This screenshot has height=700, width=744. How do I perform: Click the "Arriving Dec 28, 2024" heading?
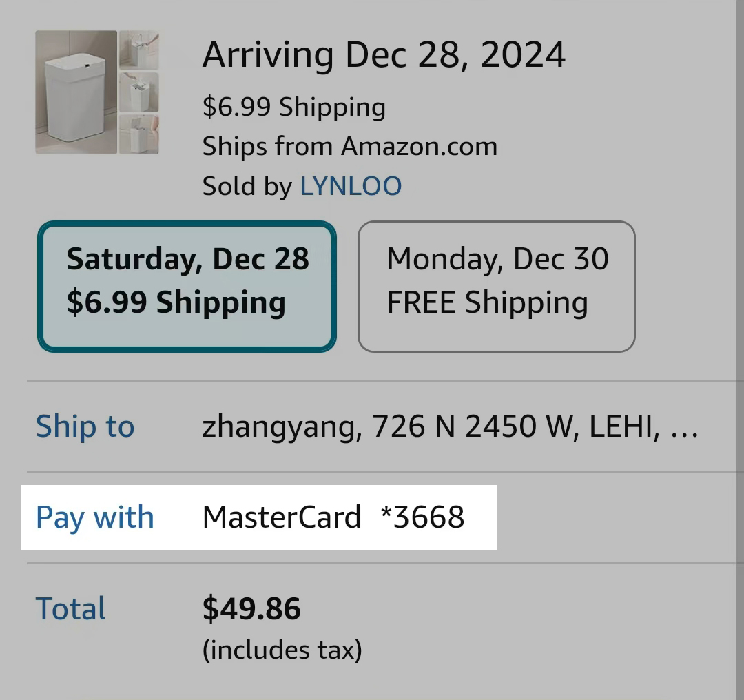(384, 54)
